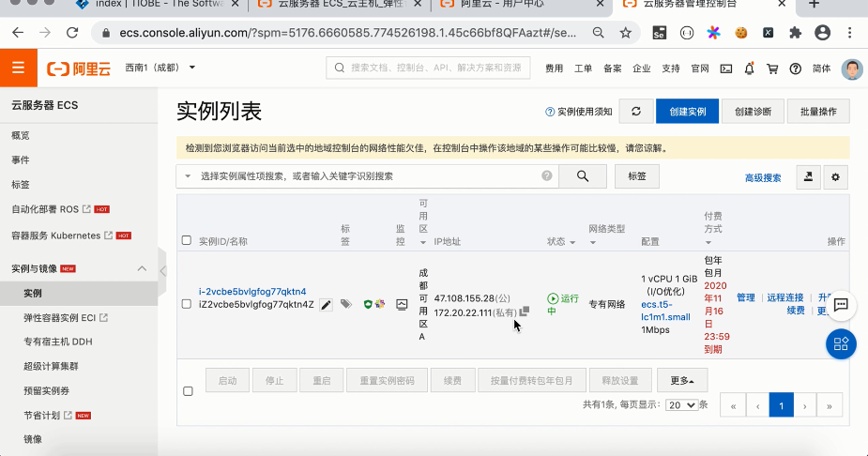Image resolution: width=868 pixels, height=456 pixels.
Task: Open the shopping cart
Action: click(772, 68)
